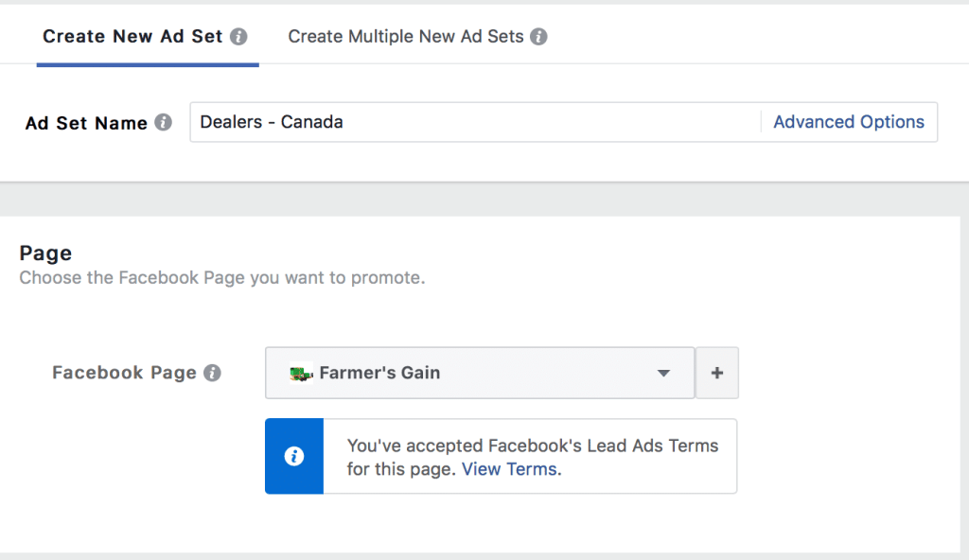Click the Farmer's Gain page avatar image

tap(302, 373)
